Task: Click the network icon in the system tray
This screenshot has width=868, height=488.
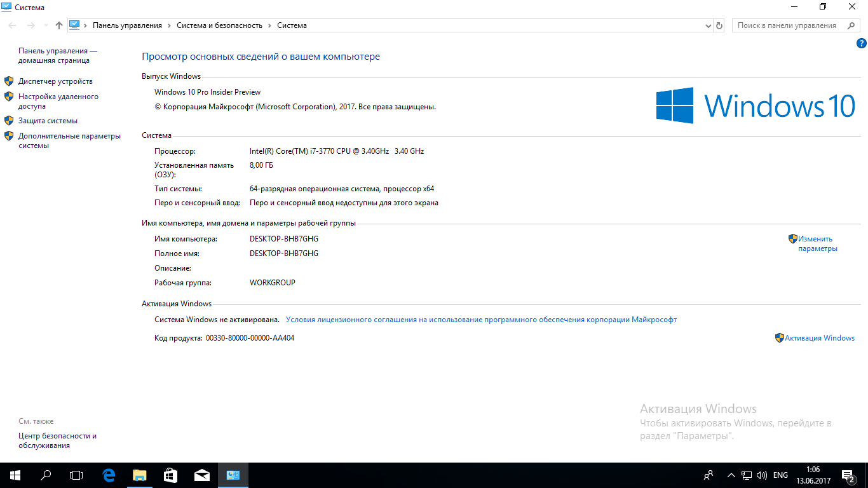Action: pos(747,475)
